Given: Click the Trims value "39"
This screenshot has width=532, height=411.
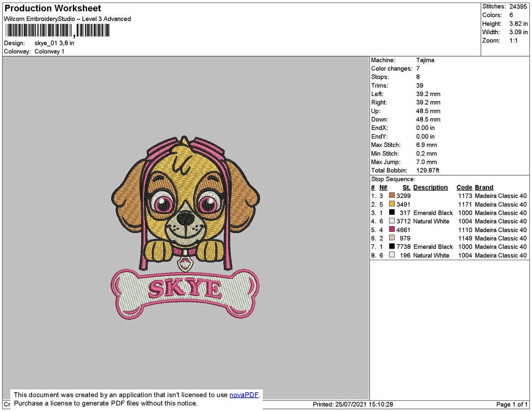Looking at the screenshot, I should coord(420,85).
